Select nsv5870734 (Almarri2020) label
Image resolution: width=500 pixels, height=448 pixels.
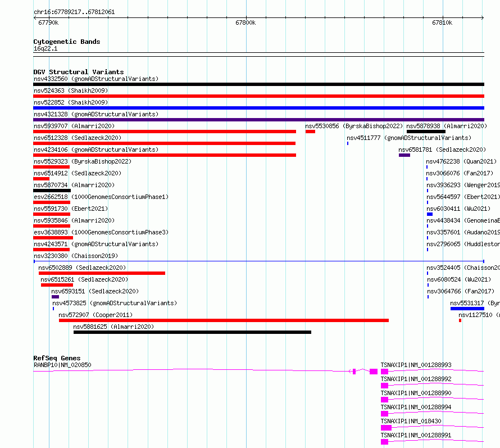pyautogui.click(x=74, y=185)
